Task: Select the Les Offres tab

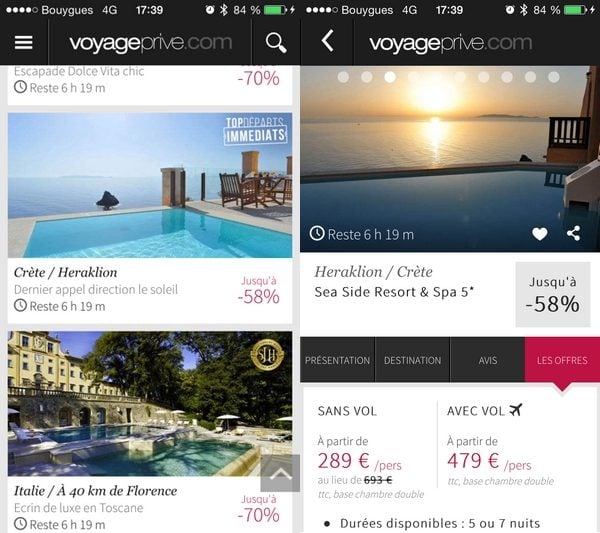Action: coord(562,360)
